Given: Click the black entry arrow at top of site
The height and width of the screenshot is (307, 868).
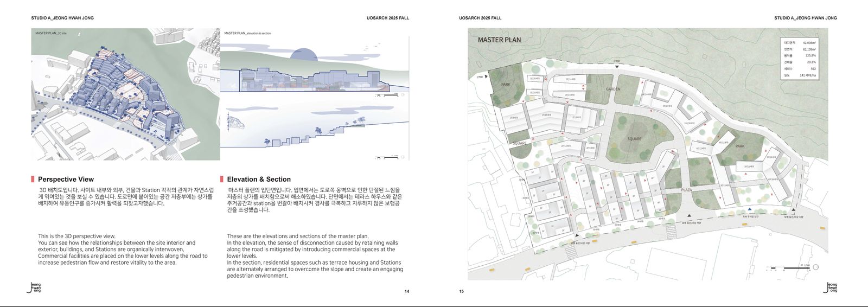Looking at the screenshot, I should point(617,66).
